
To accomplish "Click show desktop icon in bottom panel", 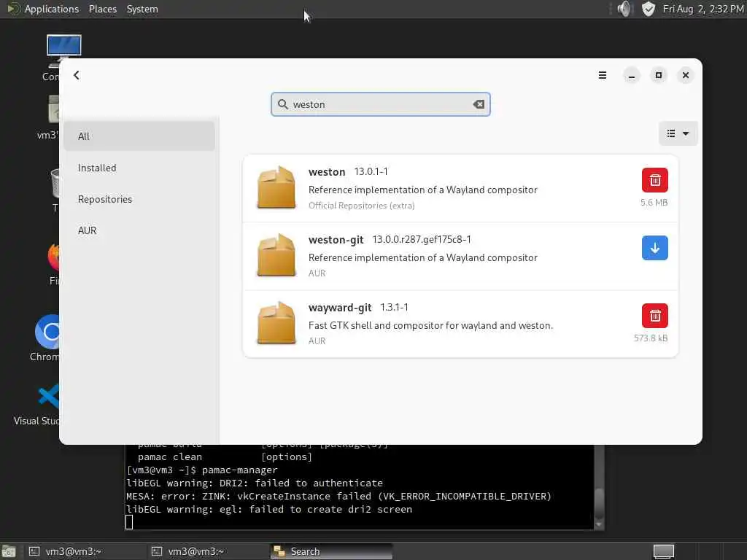I will tap(9, 552).
